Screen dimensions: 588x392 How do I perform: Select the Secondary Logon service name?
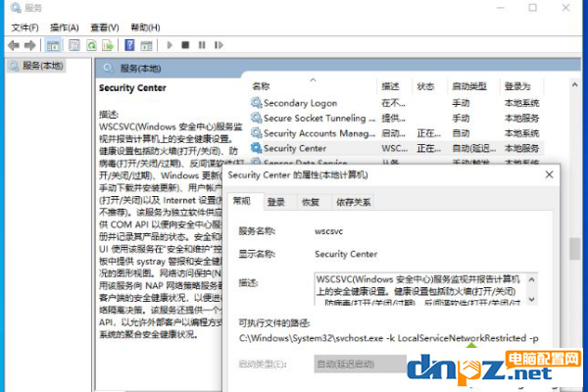pos(301,103)
